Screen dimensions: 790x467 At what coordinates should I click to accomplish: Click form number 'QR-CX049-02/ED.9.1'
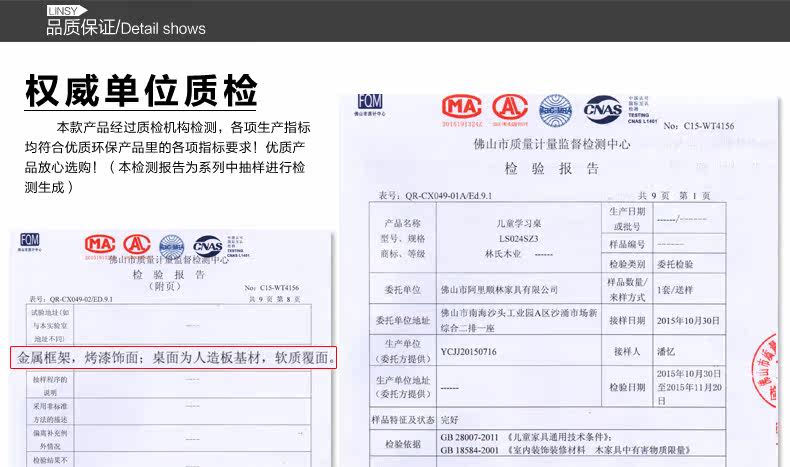81,299
